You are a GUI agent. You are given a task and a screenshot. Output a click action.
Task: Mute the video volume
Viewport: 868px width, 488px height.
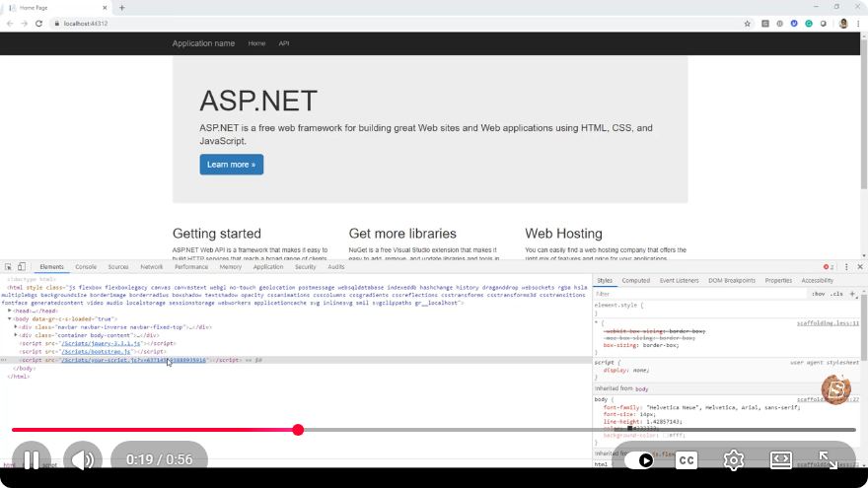83,459
